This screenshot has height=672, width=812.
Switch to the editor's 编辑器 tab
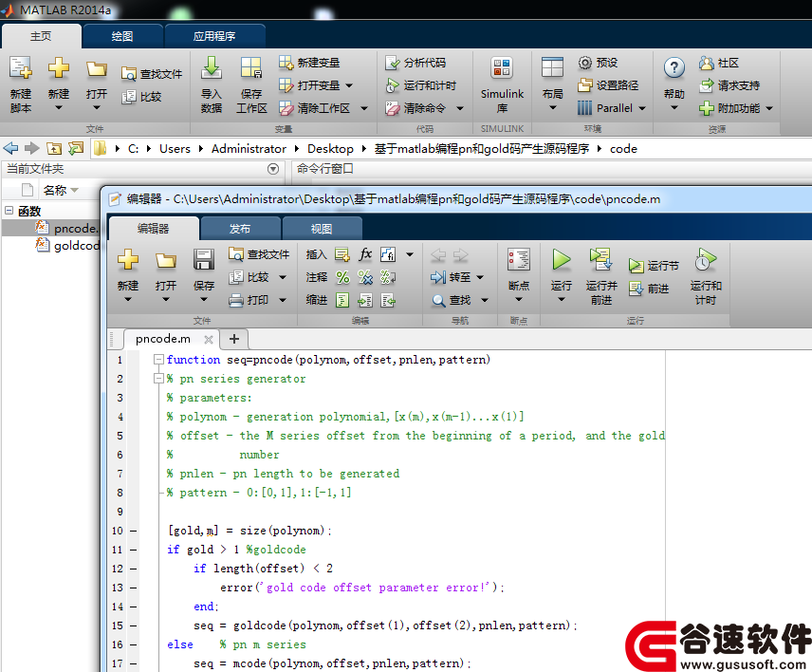154,229
